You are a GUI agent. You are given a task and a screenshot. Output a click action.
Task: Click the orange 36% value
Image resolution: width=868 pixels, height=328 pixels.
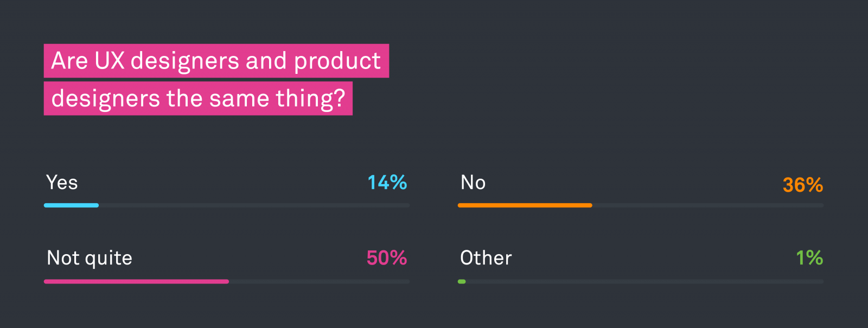pyautogui.click(x=802, y=185)
